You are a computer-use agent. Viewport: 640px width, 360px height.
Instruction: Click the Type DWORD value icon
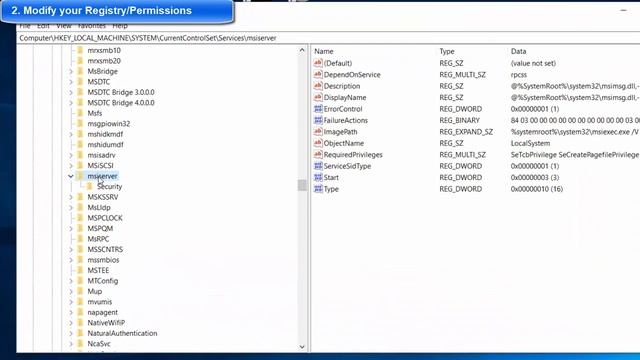(x=318, y=189)
